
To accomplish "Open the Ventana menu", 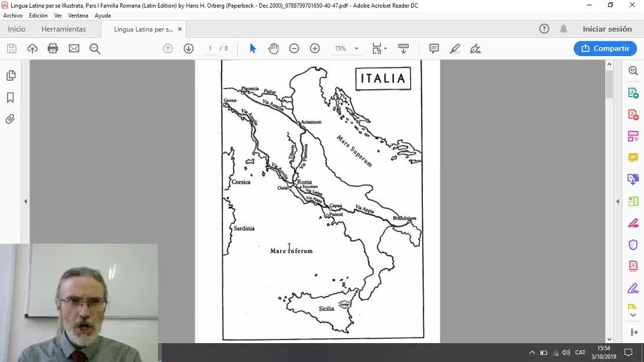I will pos(78,15).
